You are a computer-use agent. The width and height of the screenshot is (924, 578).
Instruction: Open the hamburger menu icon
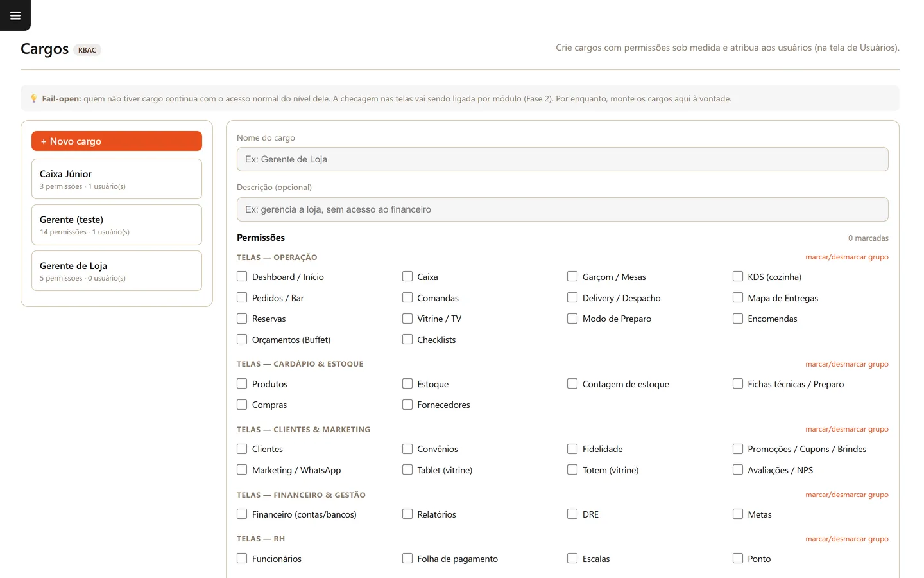coord(15,15)
